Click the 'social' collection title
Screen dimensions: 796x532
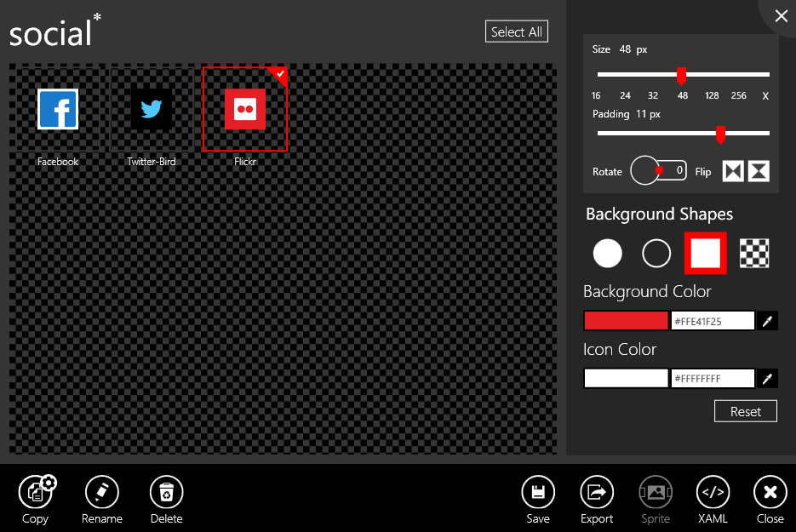pyautogui.click(x=50, y=33)
